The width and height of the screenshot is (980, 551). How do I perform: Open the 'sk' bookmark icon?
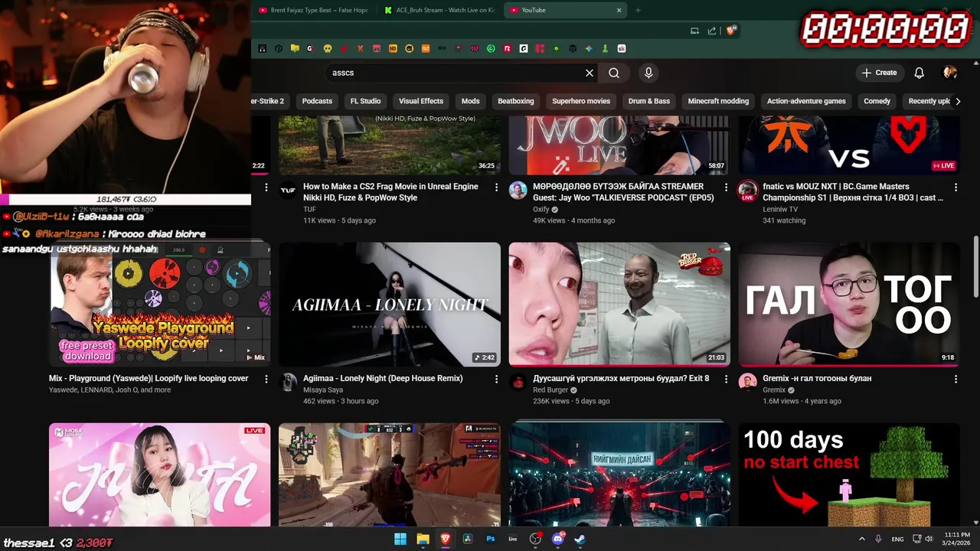pyautogui.click(x=622, y=48)
